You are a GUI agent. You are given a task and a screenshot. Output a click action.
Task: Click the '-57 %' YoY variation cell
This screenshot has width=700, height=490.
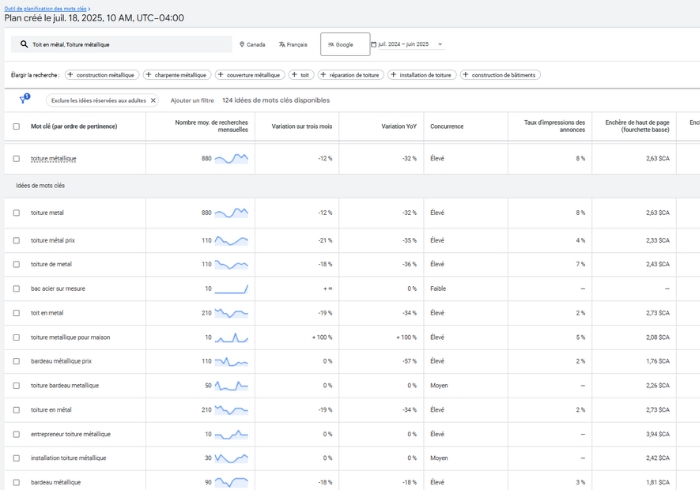click(409, 361)
